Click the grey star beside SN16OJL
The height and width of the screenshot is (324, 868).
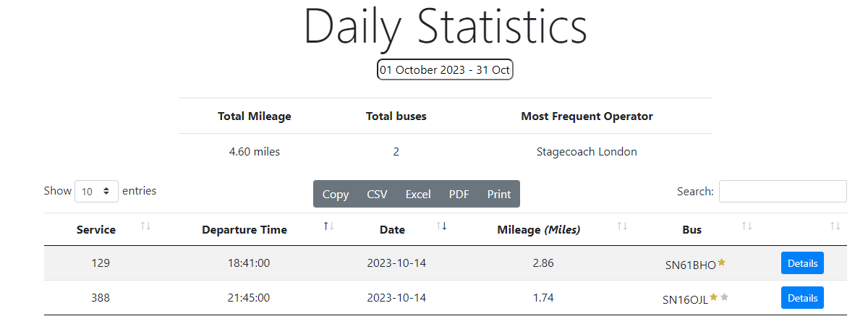point(725,297)
